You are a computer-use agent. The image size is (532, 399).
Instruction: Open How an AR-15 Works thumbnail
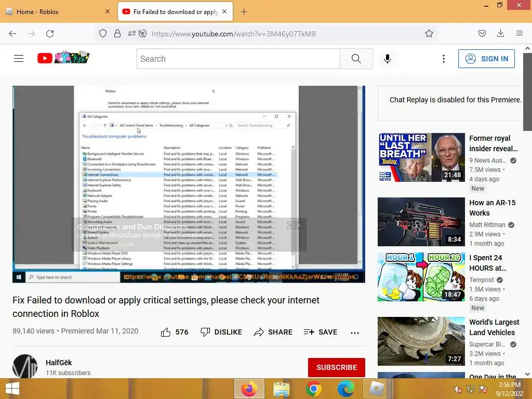421,222
